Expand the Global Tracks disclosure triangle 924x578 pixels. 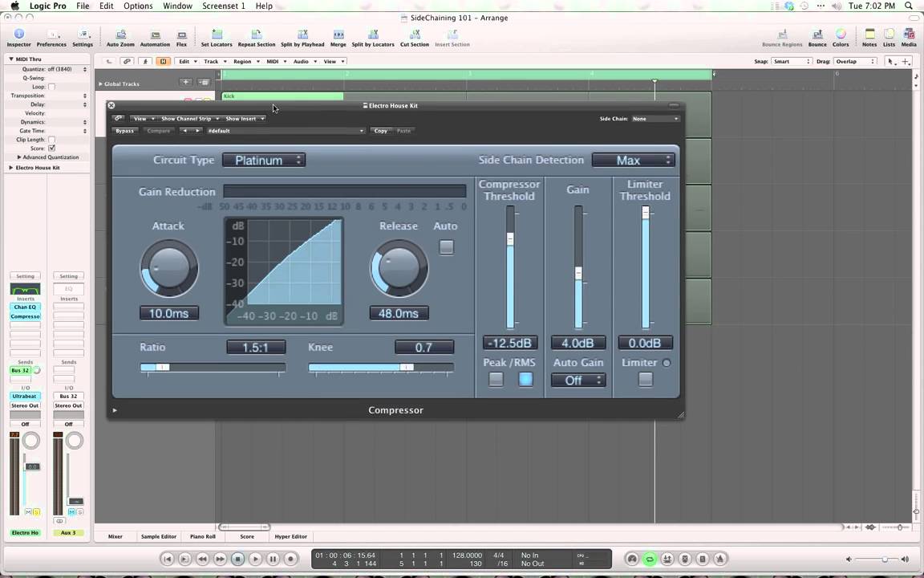click(100, 83)
